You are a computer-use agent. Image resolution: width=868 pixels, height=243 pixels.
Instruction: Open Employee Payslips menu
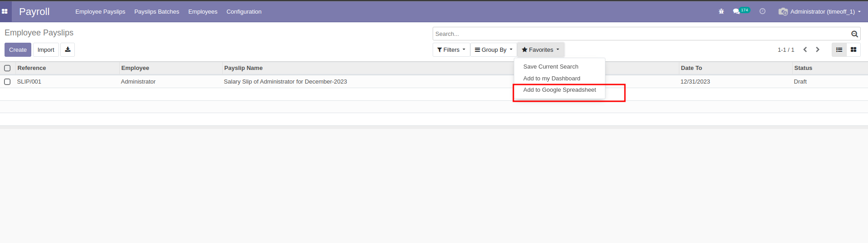(100, 11)
